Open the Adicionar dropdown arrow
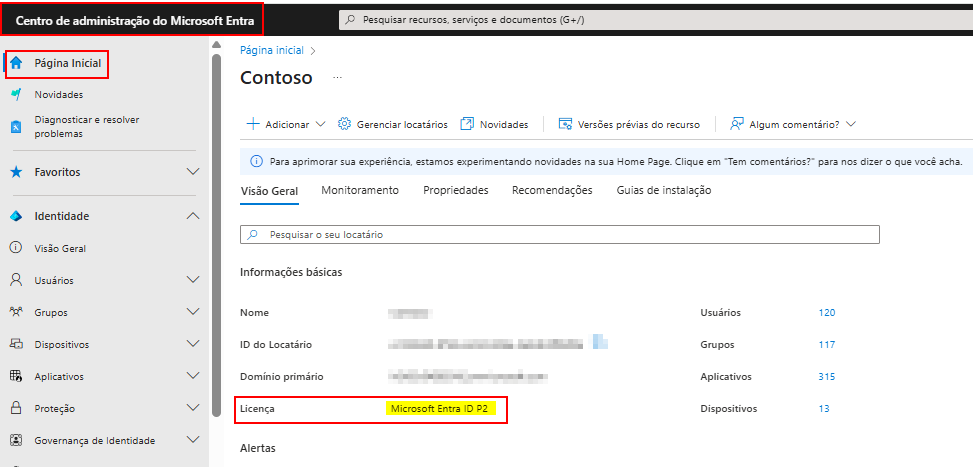This screenshot has height=467, width=973. click(320, 124)
